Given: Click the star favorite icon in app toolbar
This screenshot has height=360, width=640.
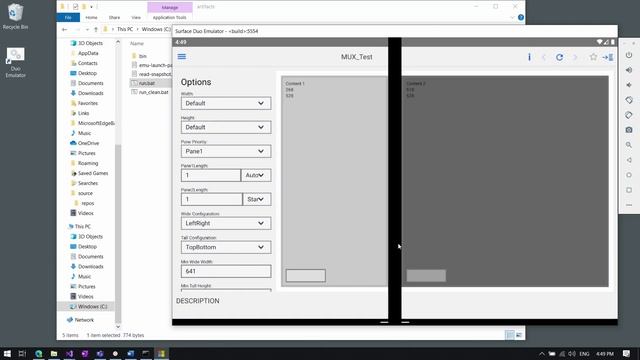Looking at the screenshot, I should (593, 57).
